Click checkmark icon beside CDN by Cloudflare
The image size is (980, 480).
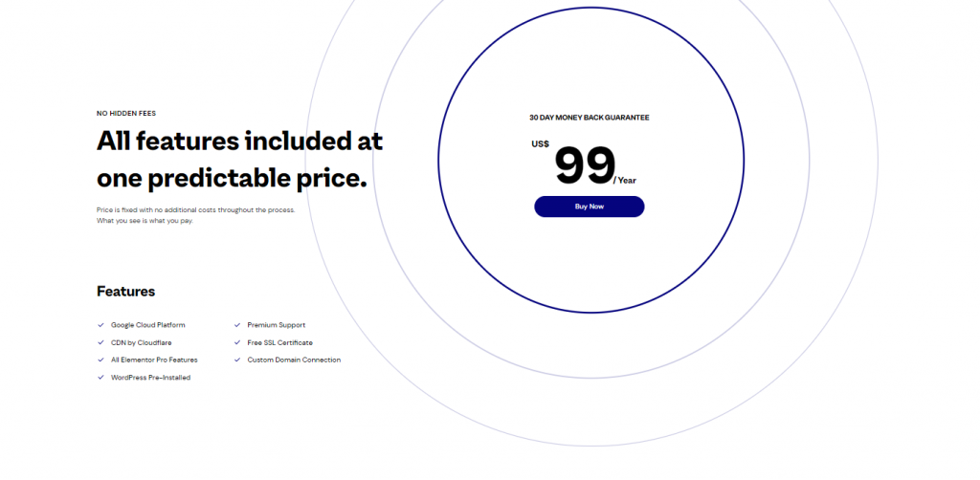[x=100, y=342]
